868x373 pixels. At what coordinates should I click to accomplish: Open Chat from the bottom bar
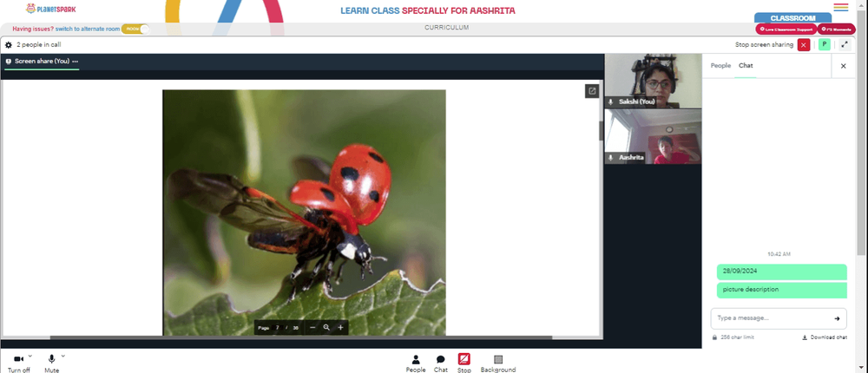click(x=441, y=363)
